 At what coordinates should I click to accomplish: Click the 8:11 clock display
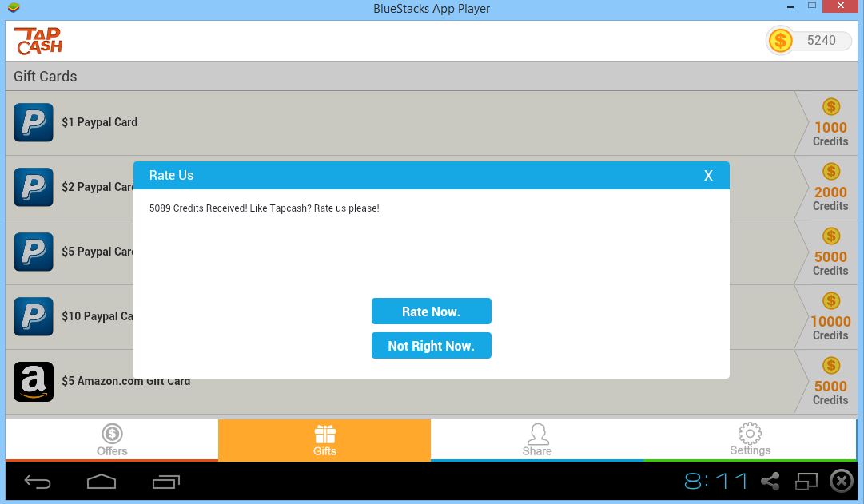tap(716, 481)
